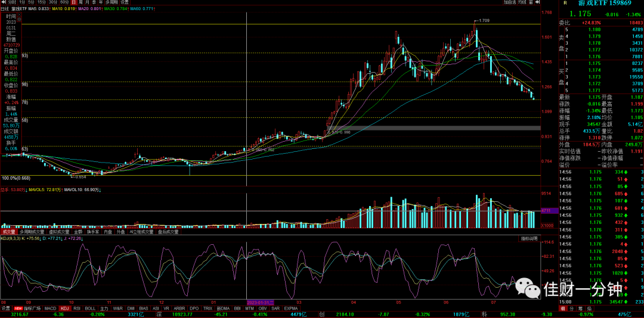Screen dimensions: 644x318
Task: Select the 金额 sub-tab
Action: (x=79, y=232)
